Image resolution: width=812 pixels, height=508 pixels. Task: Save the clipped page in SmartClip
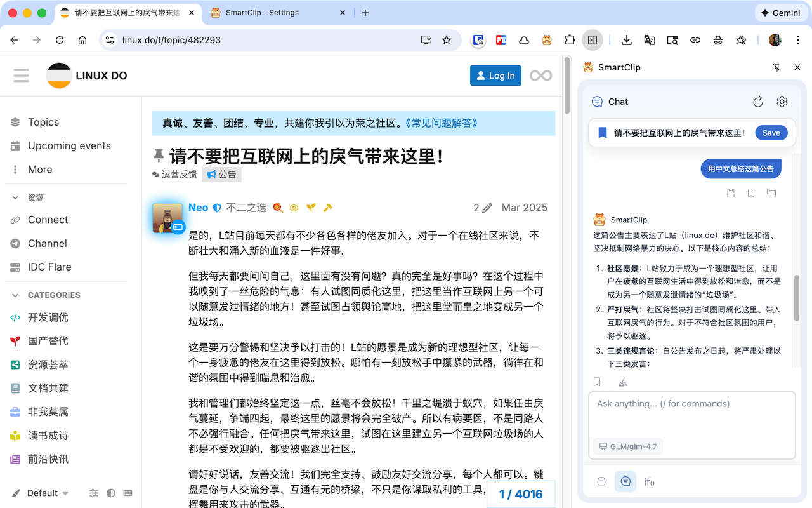pos(771,133)
